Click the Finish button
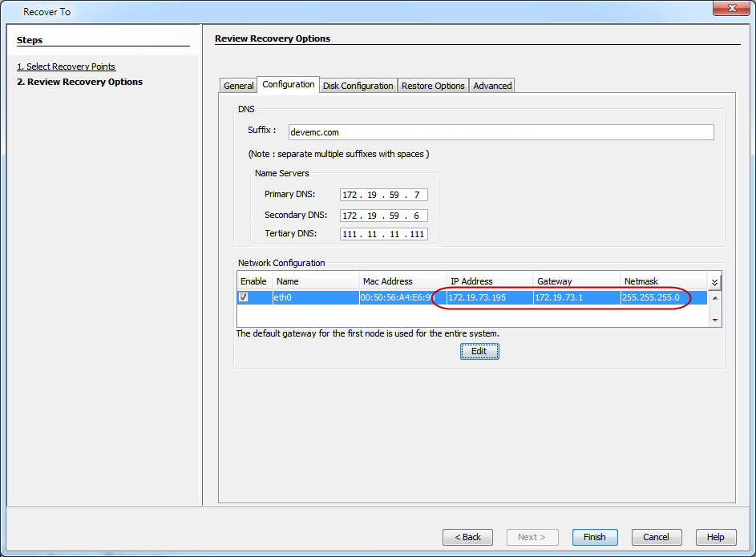 click(594, 537)
